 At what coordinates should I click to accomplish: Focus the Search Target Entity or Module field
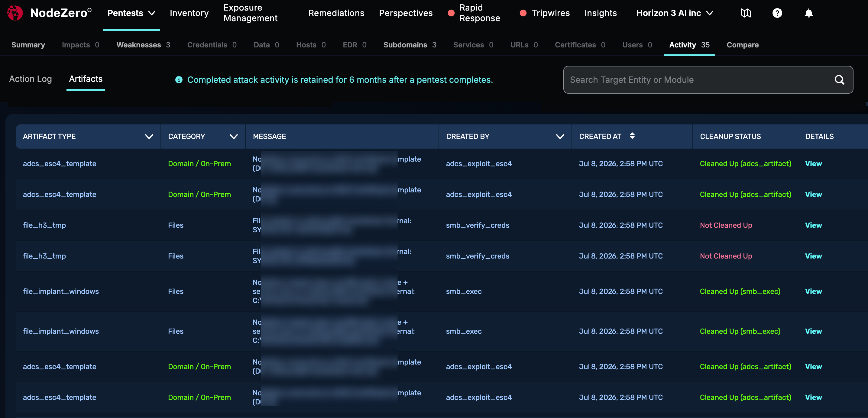708,80
